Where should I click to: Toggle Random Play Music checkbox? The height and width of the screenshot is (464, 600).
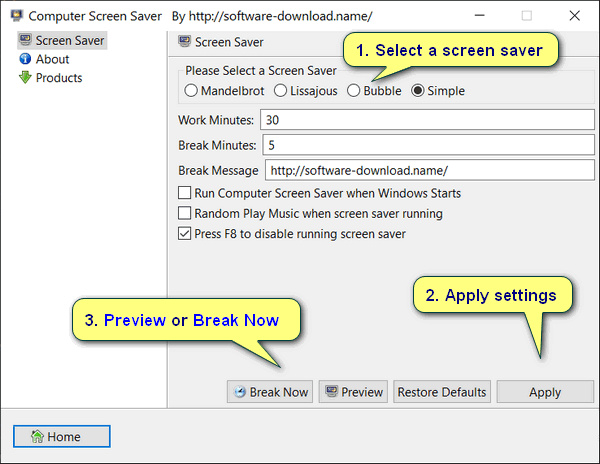(184, 213)
